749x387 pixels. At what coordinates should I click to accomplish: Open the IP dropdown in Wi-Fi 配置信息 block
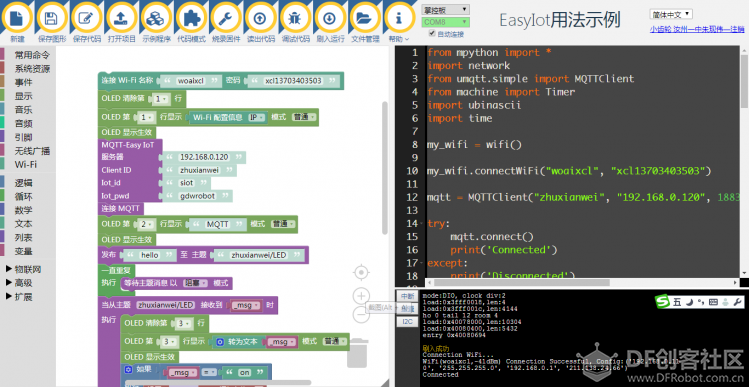pyautogui.click(x=257, y=118)
